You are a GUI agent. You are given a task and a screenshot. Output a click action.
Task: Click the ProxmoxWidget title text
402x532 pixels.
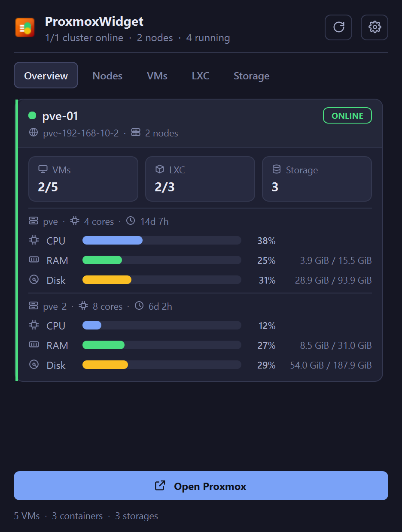[x=94, y=21]
